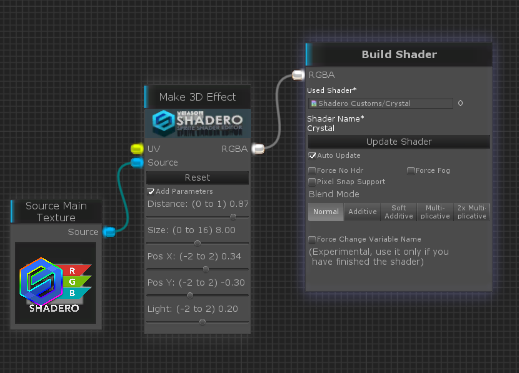Click the 'Pos X: (-2 to 2) 0.34' text
This screenshot has width=519, height=373.
tap(194, 256)
